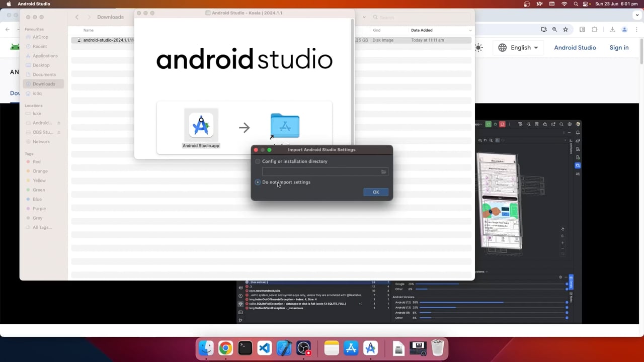Open the English language dropdown on the website
Screen dimensions: 644x362
518,48
